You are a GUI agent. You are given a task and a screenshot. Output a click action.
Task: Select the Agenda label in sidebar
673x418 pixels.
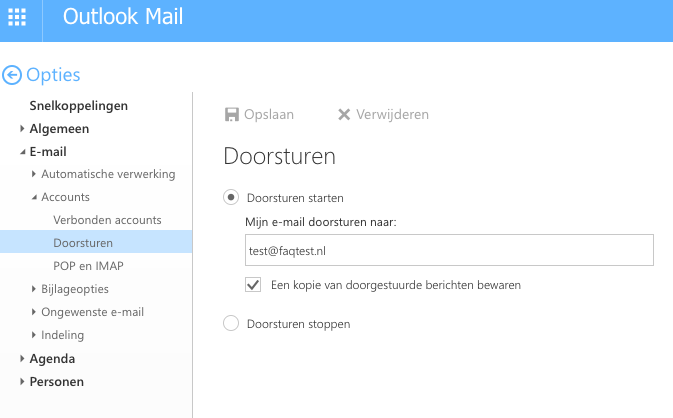point(52,359)
